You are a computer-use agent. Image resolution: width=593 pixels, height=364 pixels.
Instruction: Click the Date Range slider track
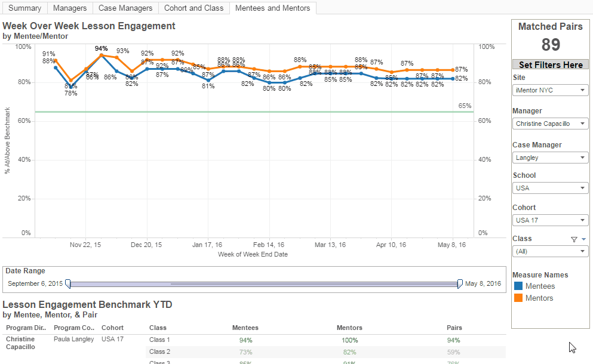(263, 284)
